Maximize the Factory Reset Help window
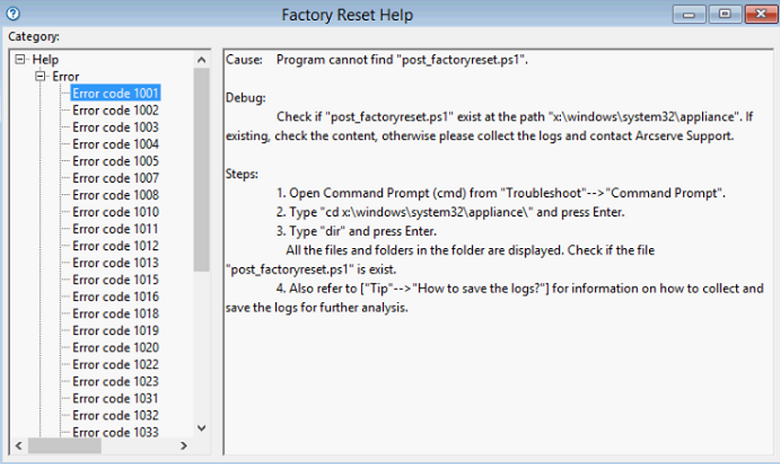Screen dimensions: 780x464 click(725, 14)
